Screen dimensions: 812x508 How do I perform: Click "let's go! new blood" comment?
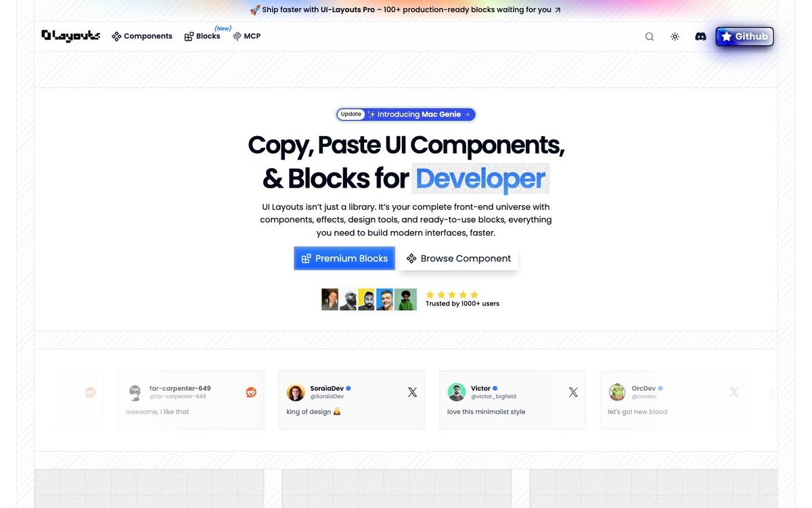click(x=637, y=412)
